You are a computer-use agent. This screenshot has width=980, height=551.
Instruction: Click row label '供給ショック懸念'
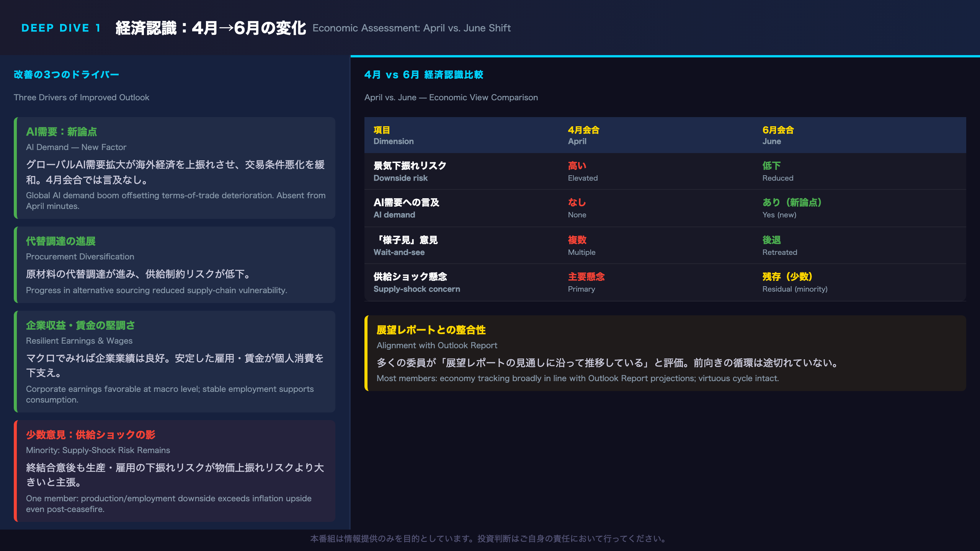(410, 277)
